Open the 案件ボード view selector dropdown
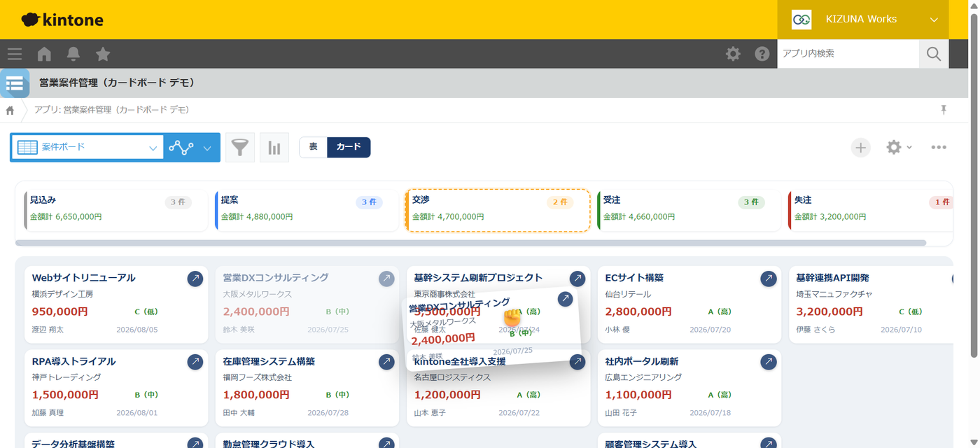 click(87, 148)
